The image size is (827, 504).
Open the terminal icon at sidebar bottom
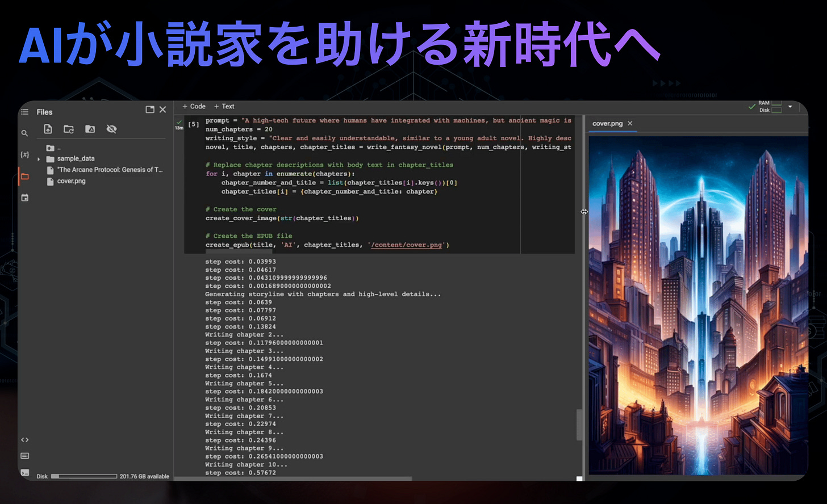24,472
